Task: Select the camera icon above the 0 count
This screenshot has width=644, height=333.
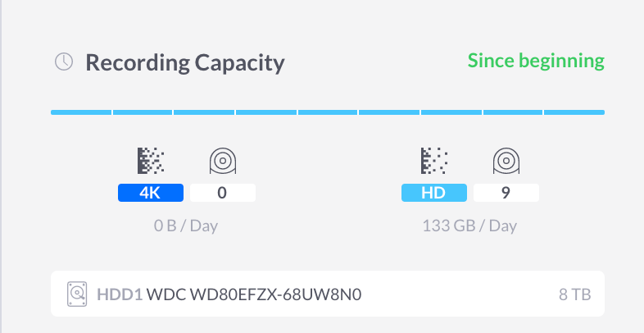Action: [x=222, y=161]
